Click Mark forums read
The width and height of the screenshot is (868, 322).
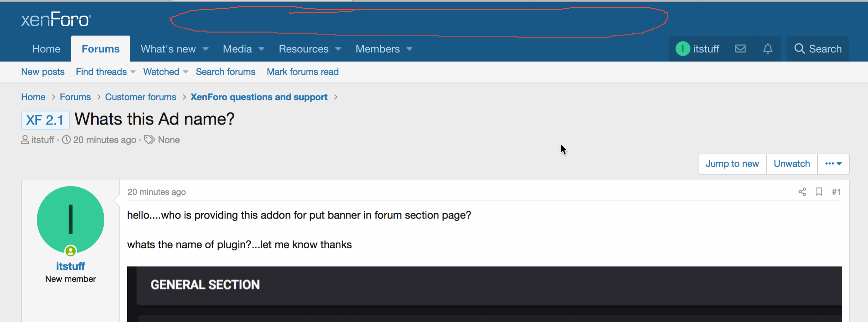click(303, 72)
